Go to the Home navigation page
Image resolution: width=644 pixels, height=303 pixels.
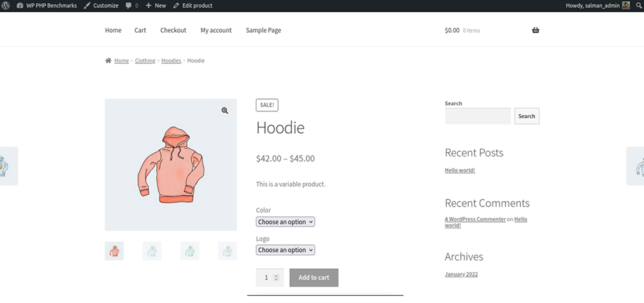pyautogui.click(x=113, y=30)
